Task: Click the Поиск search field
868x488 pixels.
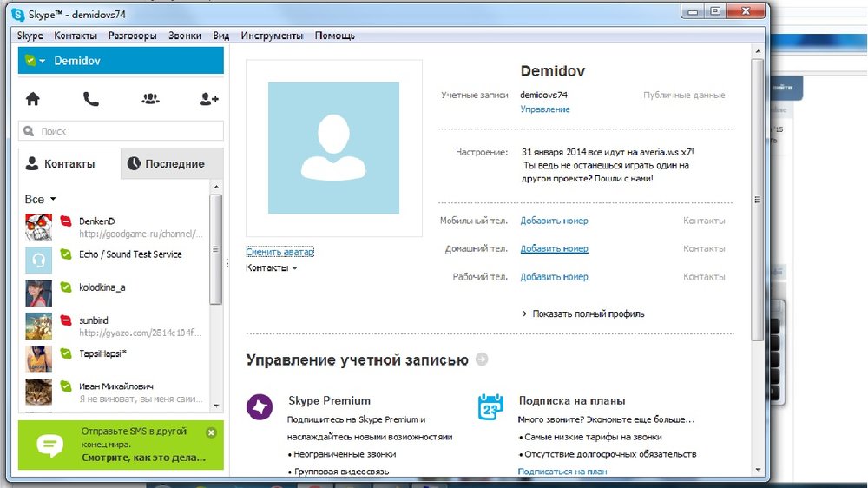Action: 122,131
